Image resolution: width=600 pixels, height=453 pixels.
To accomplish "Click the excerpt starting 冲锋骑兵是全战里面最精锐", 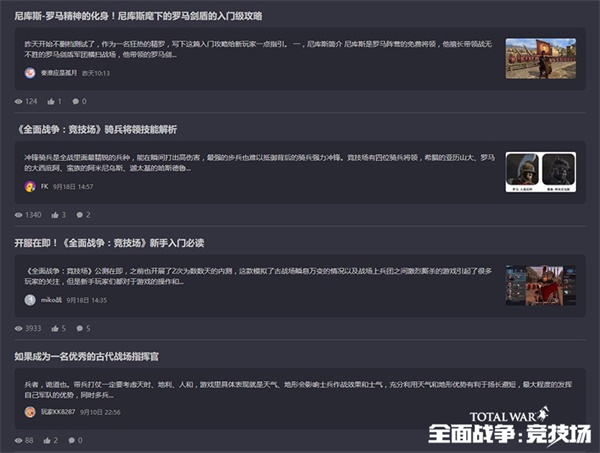I will pyautogui.click(x=260, y=163).
